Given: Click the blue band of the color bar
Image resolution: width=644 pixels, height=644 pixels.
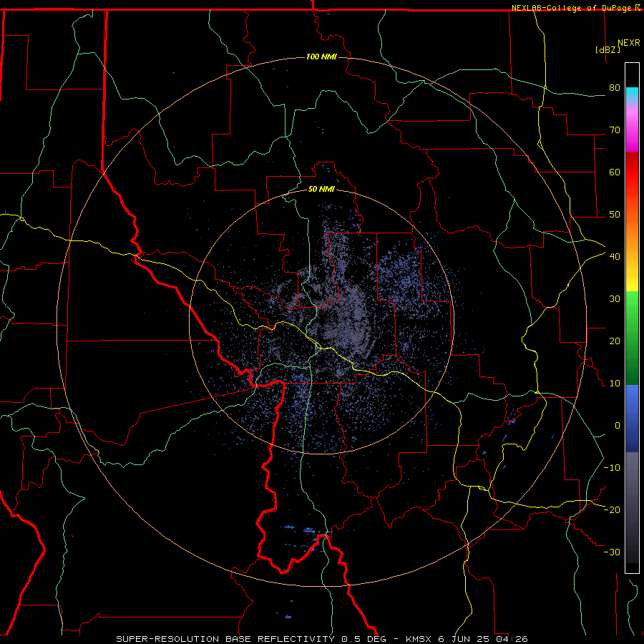Looking at the screenshot, I should click(632, 419).
